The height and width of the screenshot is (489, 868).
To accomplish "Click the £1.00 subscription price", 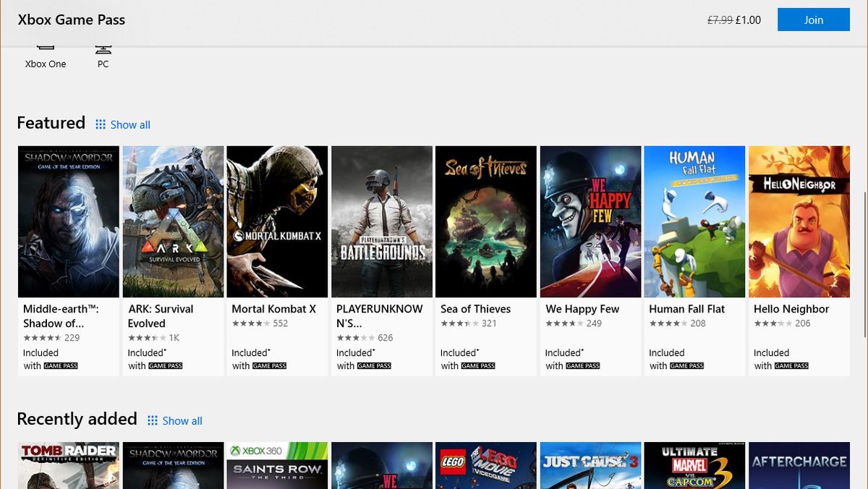I will tap(748, 20).
